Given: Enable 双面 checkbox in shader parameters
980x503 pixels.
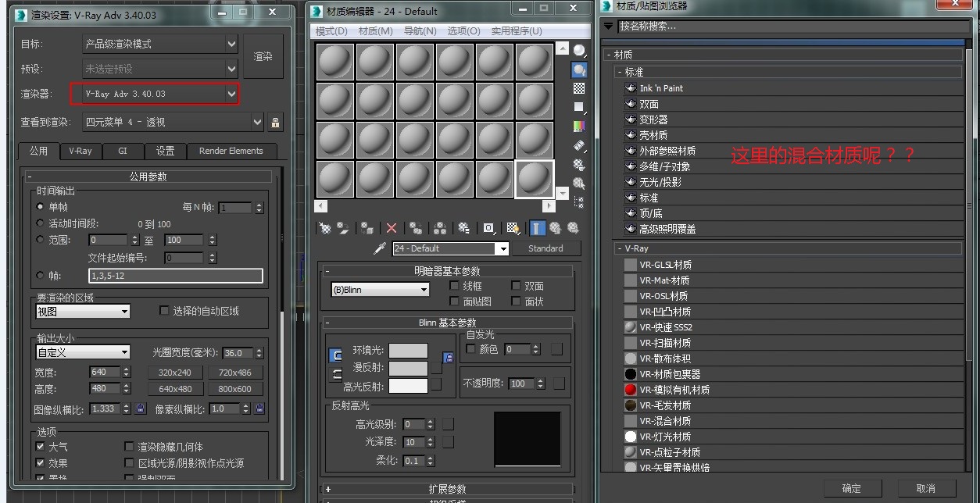Looking at the screenshot, I should pyautogui.click(x=516, y=286).
